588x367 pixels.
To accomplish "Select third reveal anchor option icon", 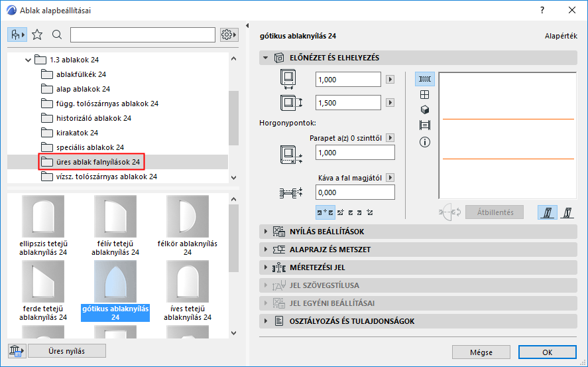I will [x=350, y=213].
